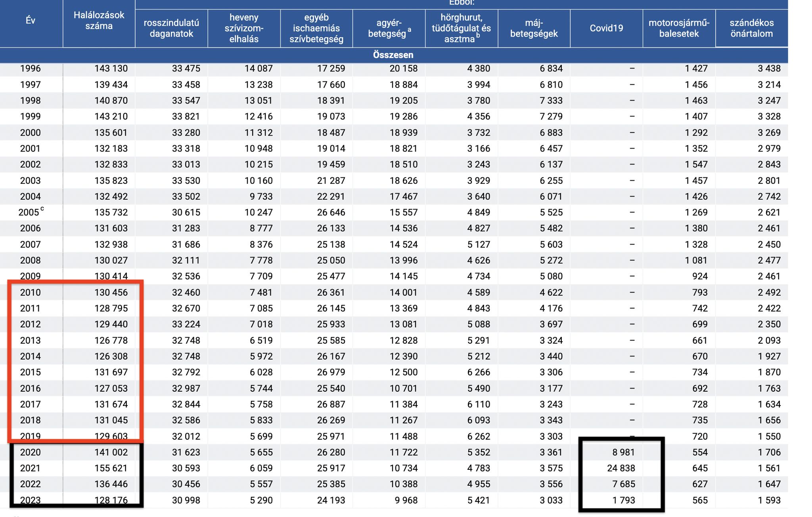Select death count '136 446' for 2022

[111, 484]
